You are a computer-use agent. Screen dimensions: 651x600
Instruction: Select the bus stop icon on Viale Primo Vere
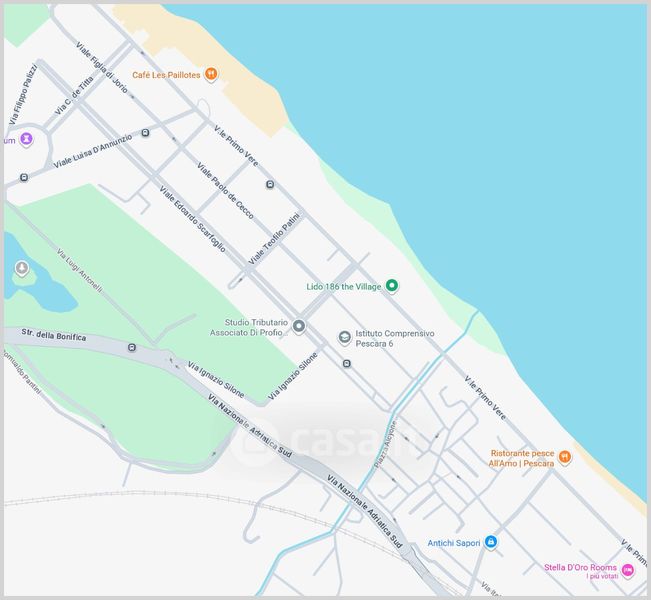click(x=270, y=184)
